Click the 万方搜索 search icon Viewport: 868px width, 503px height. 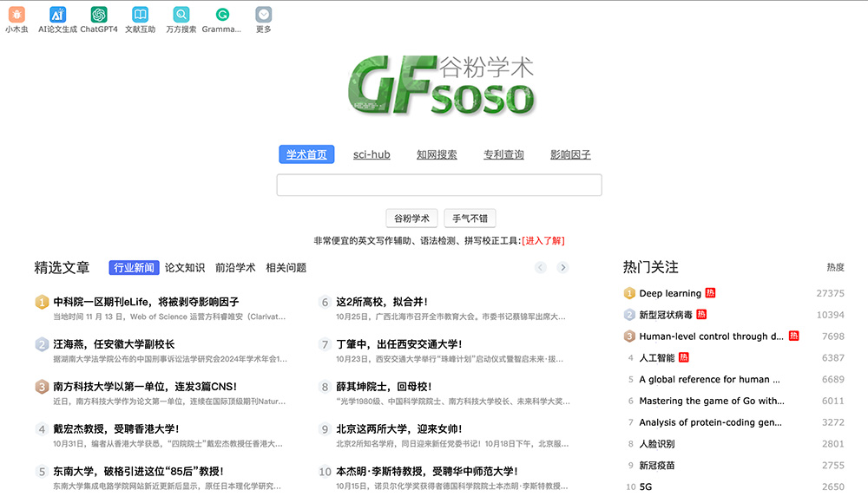pyautogui.click(x=181, y=15)
